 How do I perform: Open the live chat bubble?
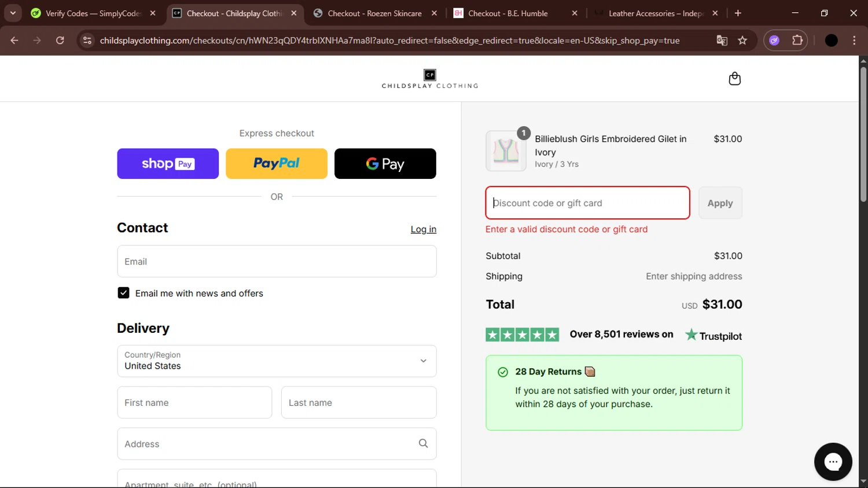tap(833, 461)
